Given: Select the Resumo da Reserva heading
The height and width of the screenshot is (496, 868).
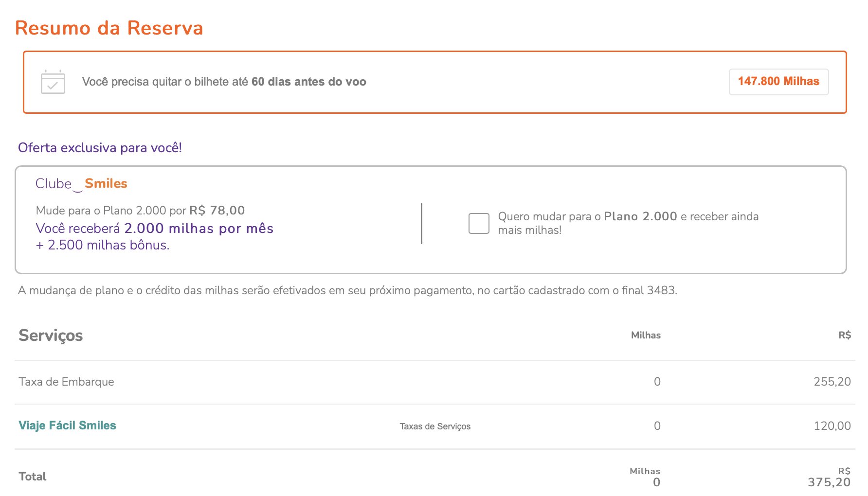Looking at the screenshot, I should point(109,28).
